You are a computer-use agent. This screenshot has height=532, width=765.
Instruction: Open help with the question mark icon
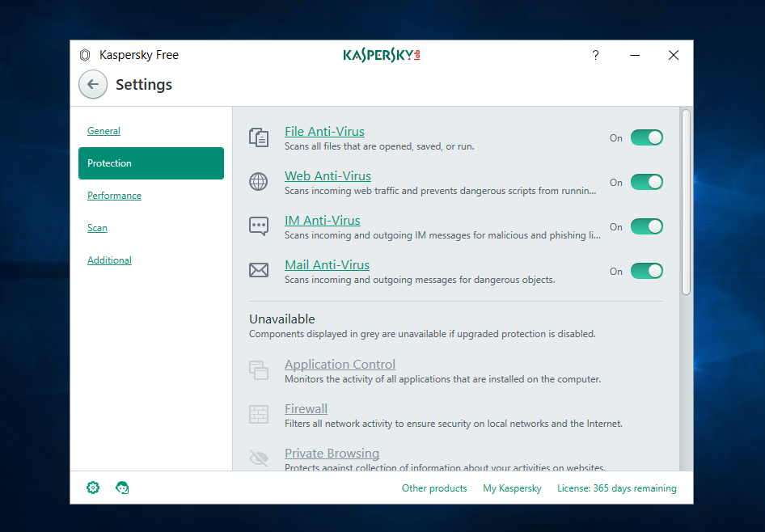[x=595, y=55]
